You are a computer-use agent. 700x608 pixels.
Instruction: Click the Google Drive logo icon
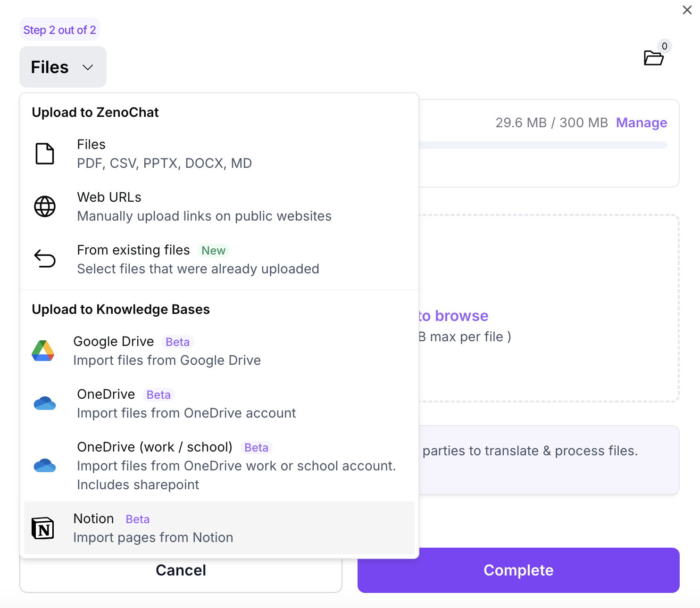43,351
